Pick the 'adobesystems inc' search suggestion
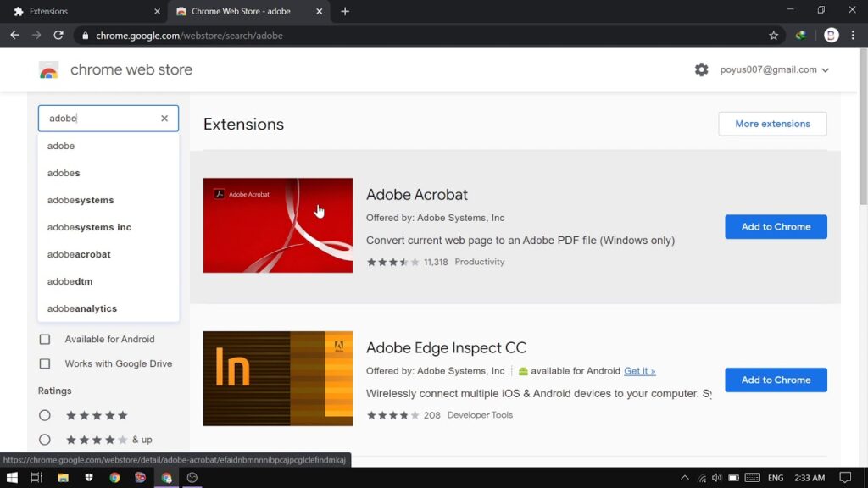 pyautogui.click(x=108, y=227)
